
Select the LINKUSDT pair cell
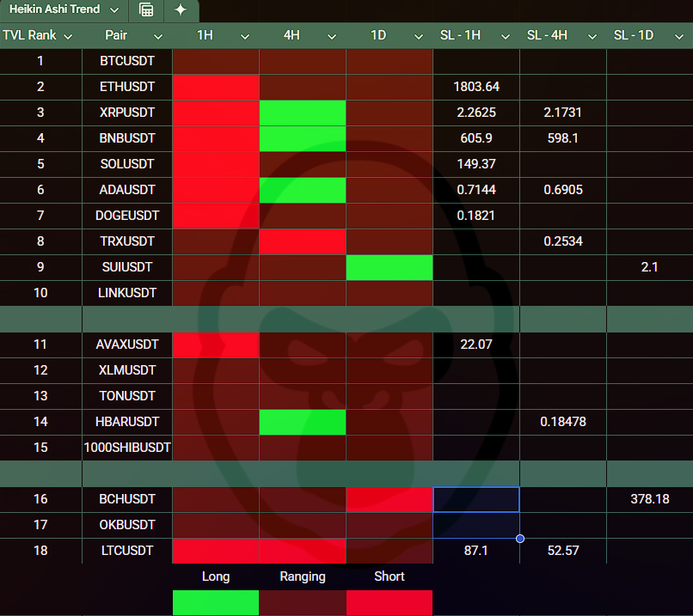click(x=127, y=293)
